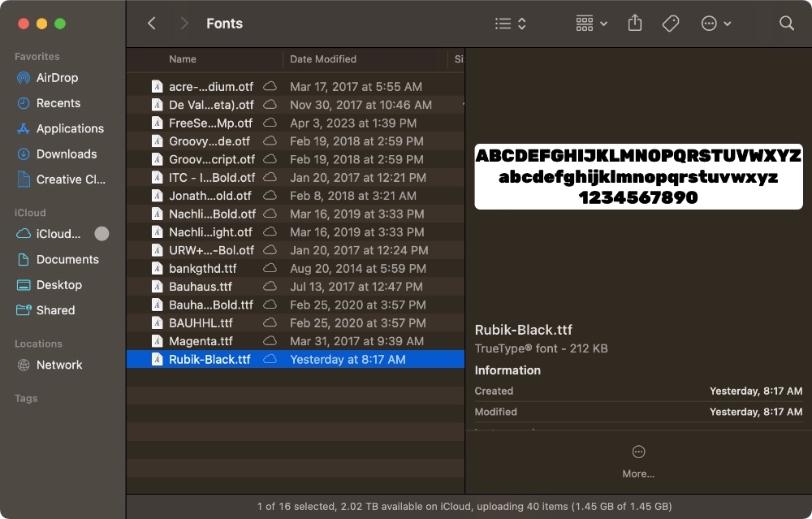
Task: Sort by the Date Modified column
Action: (324, 58)
